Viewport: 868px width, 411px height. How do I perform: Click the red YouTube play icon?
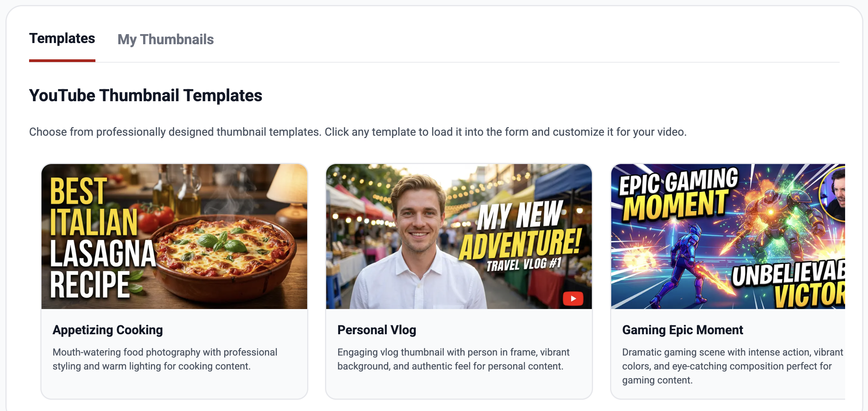(573, 299)
